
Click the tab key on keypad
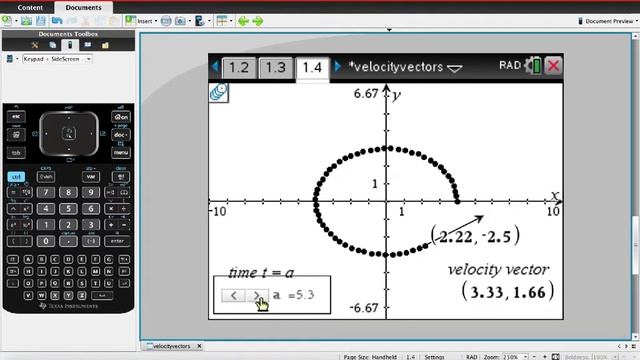coord(16,153)
